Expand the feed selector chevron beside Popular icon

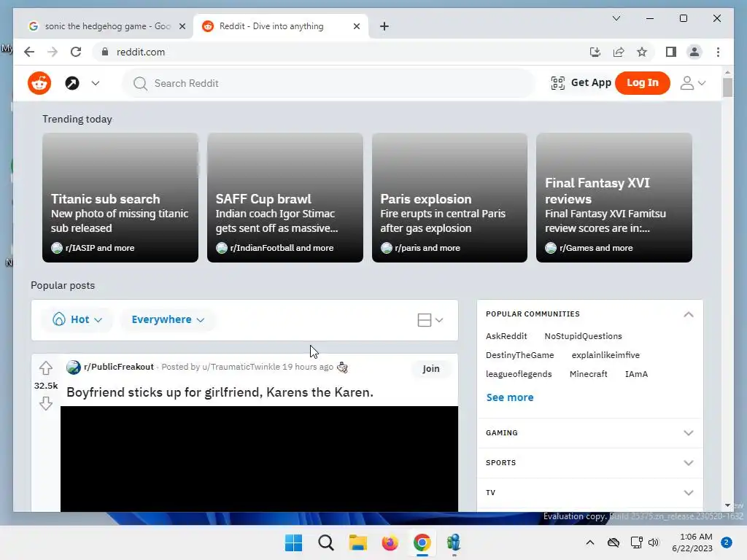[x=96, y=83]
